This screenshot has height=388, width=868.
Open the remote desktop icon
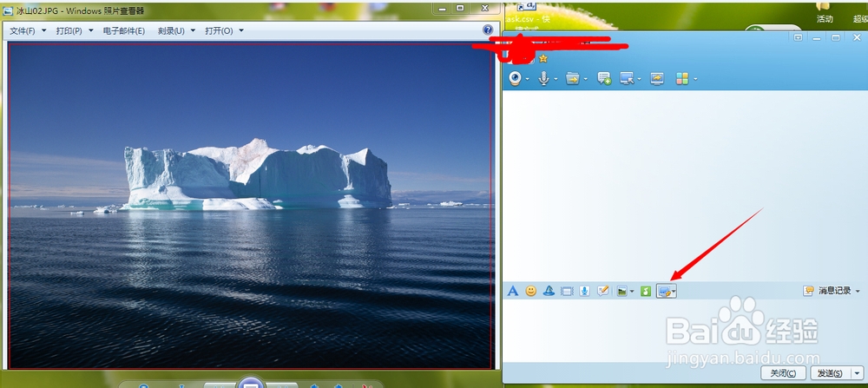[627, 79]
